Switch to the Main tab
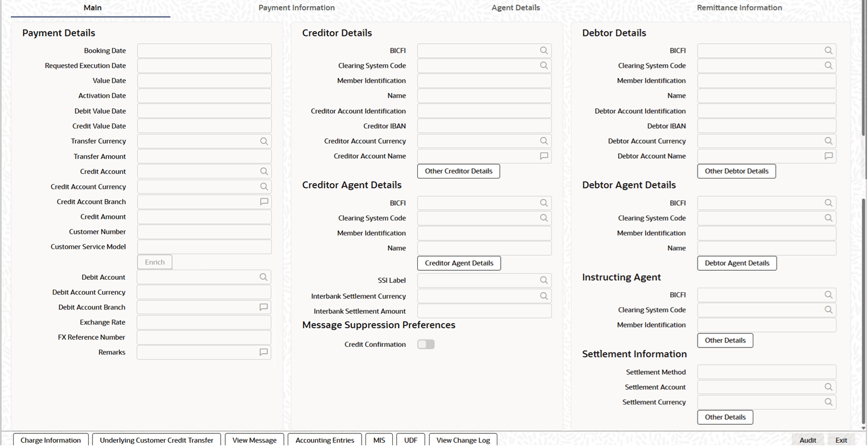This screenshot has height=447, width=868. (93, 8)
